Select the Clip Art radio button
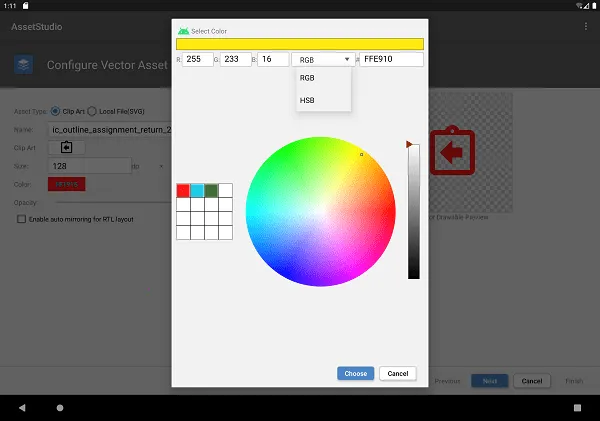600x421 pixels. coord(55,111)
